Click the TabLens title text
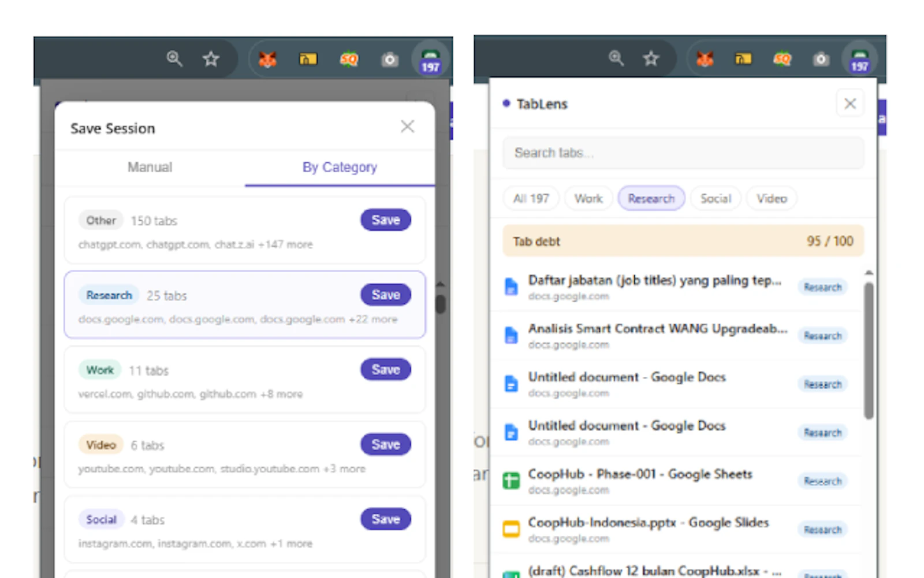 tap(542, 104)
